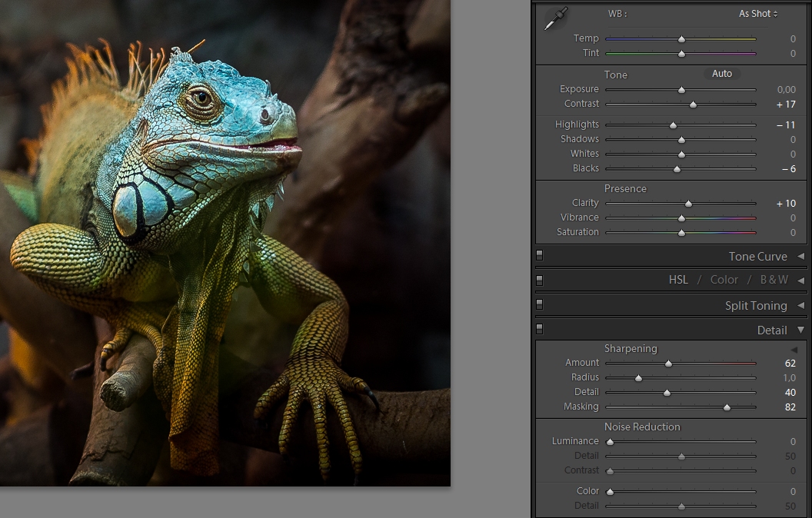This screenshot has width=812, height=518.
Task: Toggle the Tone Curve panel on/off switch
Action: [539, 256]
